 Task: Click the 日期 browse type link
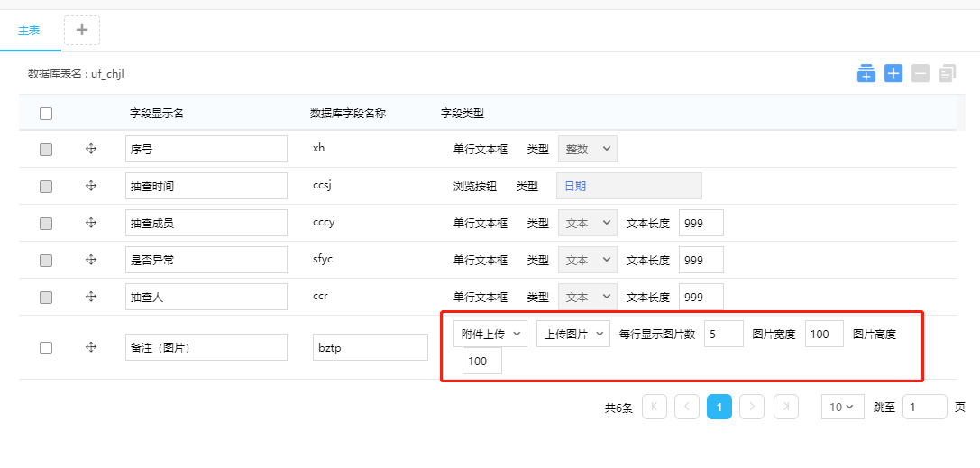click(x=575, y=186)
